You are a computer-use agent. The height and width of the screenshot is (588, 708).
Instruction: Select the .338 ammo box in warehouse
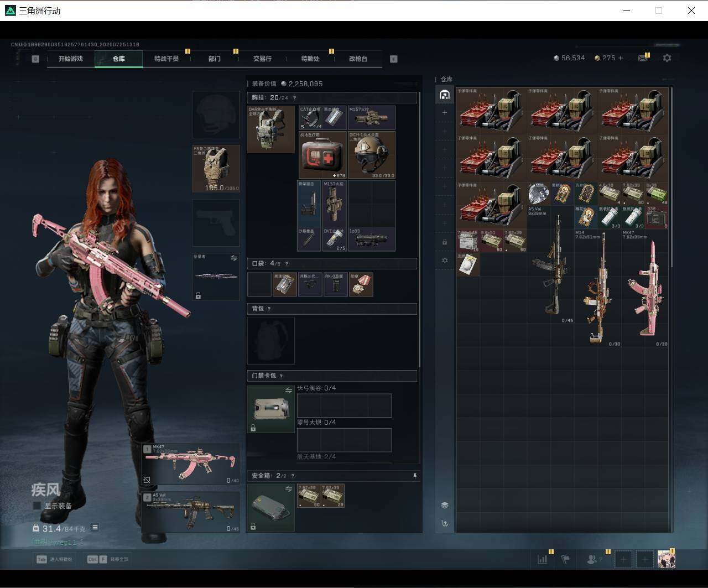tap(657, 217)
